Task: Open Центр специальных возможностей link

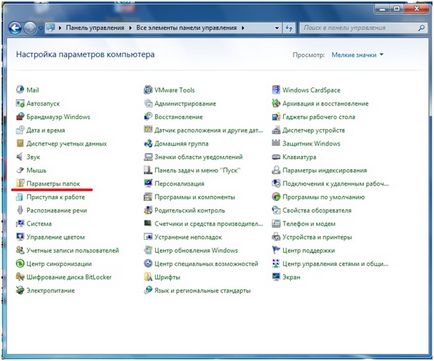Action: pyautogui.click(x=207, y=264)
